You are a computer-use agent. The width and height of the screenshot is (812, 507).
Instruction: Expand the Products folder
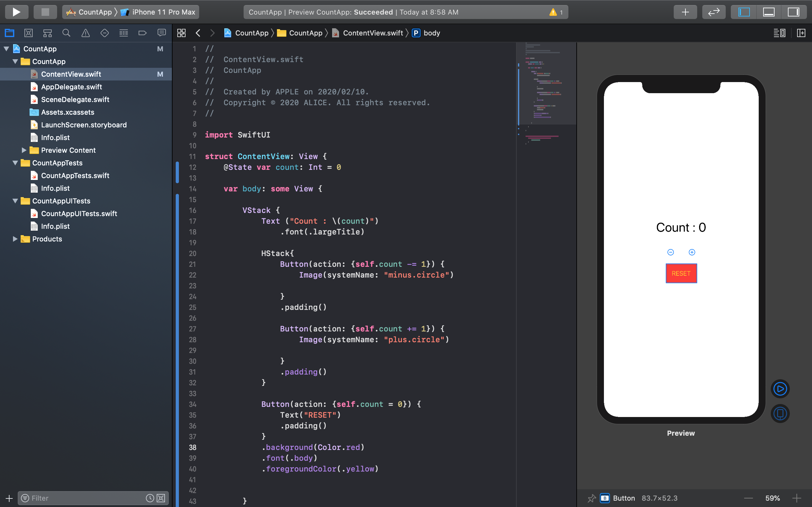pos(15,239)
